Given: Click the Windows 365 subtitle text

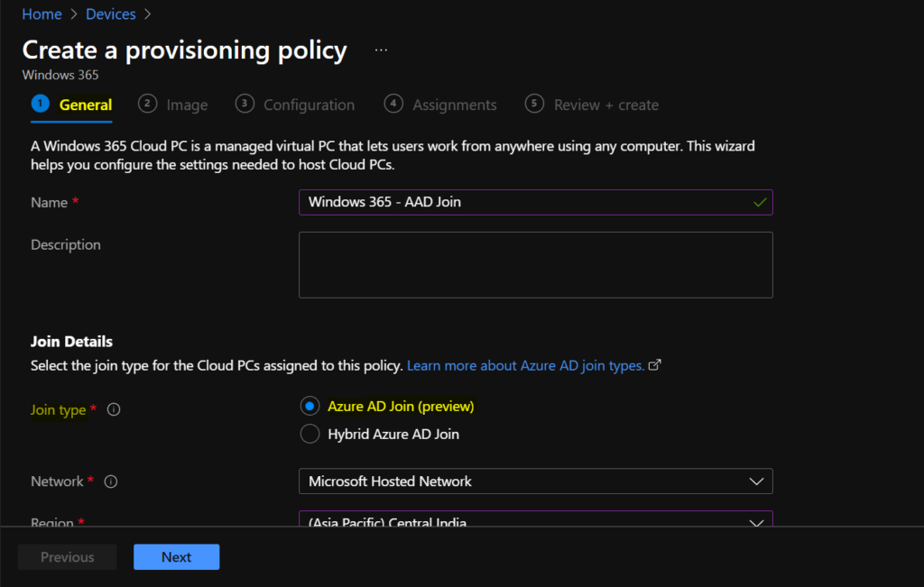Looking at the screenshot, I should click(60, 75).
